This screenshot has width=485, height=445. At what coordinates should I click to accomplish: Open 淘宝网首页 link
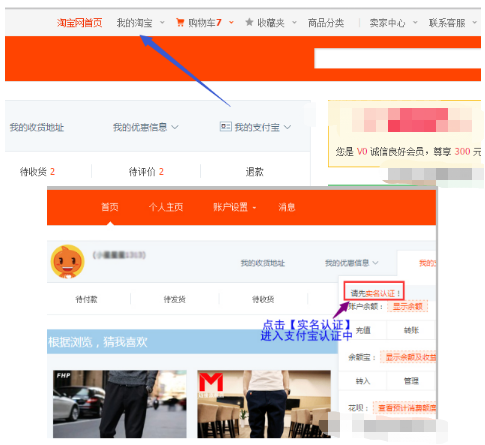[79, 23]
